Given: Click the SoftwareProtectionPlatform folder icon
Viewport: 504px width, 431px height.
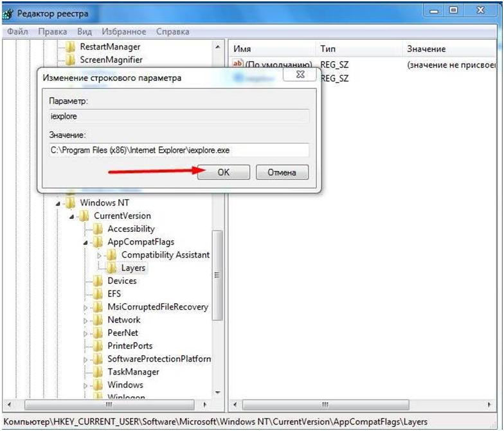Looking at the screenshot, I should pyautogui.click(x=98, y=359).
